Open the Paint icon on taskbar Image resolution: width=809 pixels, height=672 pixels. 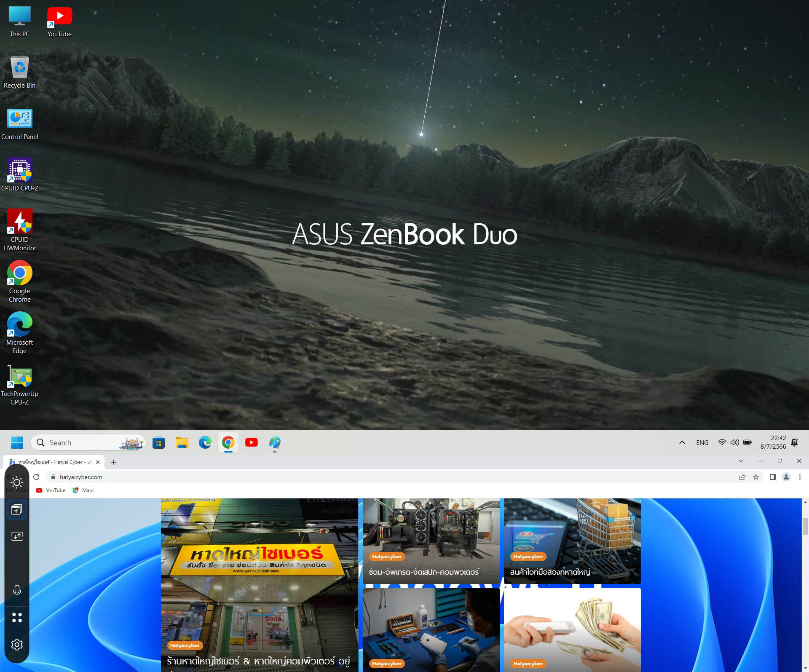(274, 442)
